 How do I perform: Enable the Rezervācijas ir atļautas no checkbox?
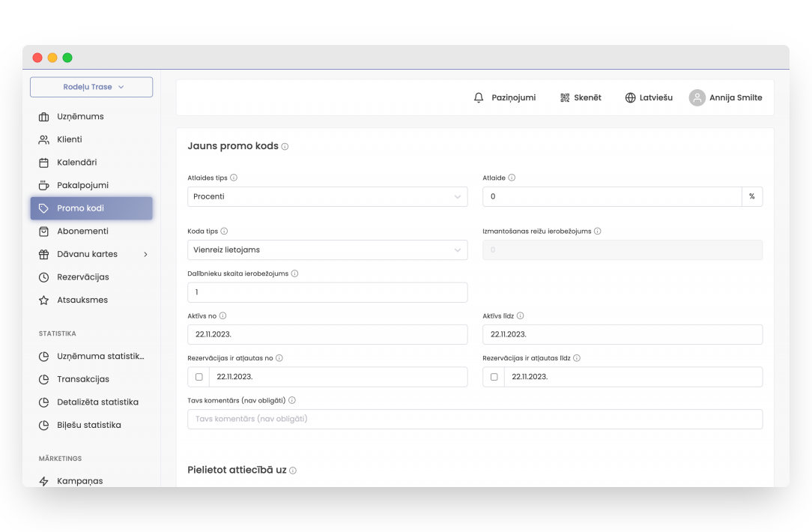[199, 377]
